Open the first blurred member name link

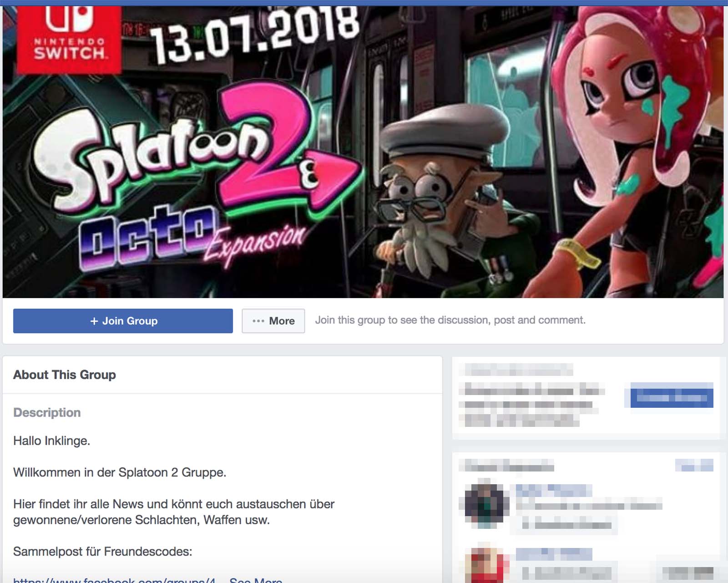coord(554,490)
